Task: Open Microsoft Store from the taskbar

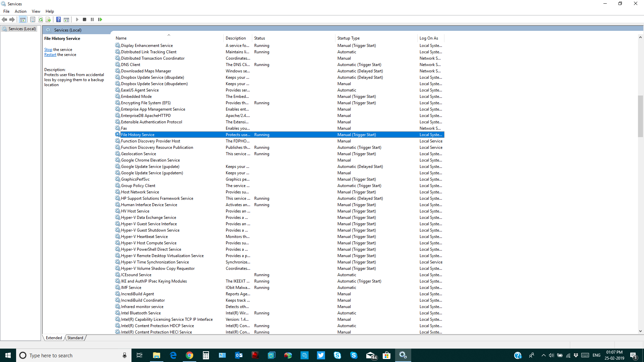Action: pos(387,355)
